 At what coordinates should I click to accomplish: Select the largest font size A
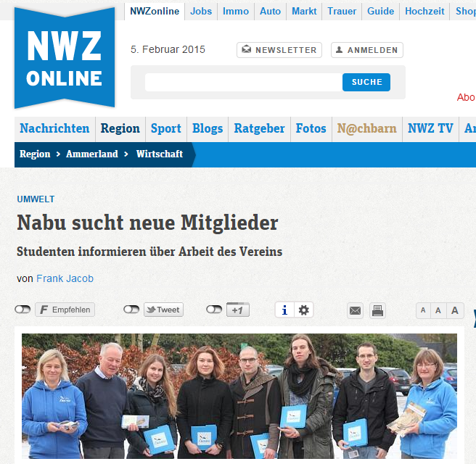coord(455,310)
